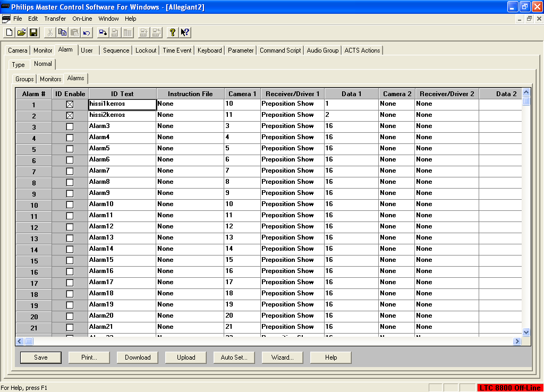Minimize the inner Allegiant2 document window
Viewport: 544px width, 392px height.
click(520, 19)
